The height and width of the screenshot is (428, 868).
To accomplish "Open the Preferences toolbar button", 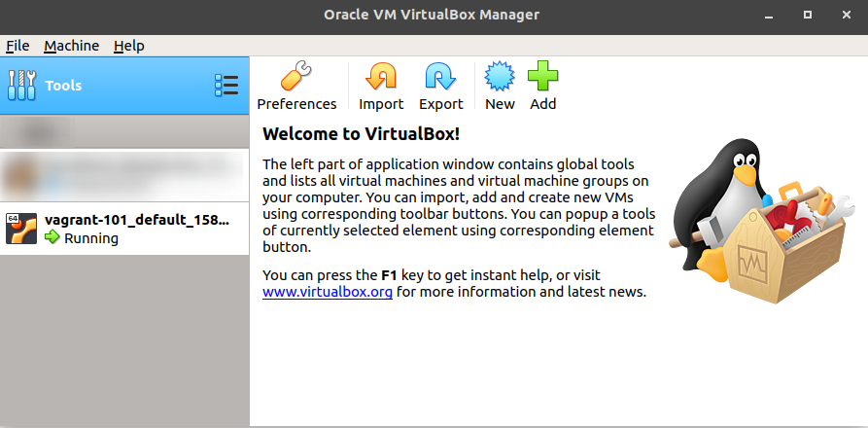I will click(296, 87).
